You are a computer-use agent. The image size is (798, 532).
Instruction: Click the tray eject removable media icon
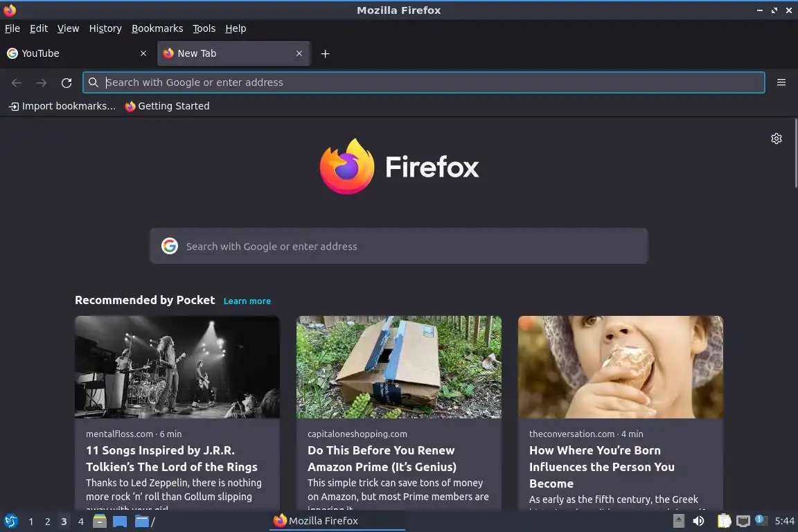tap(678, 521)
